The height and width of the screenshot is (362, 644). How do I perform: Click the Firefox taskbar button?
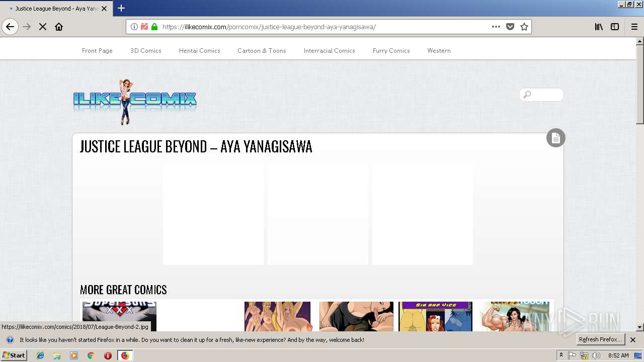pos(125,355)
